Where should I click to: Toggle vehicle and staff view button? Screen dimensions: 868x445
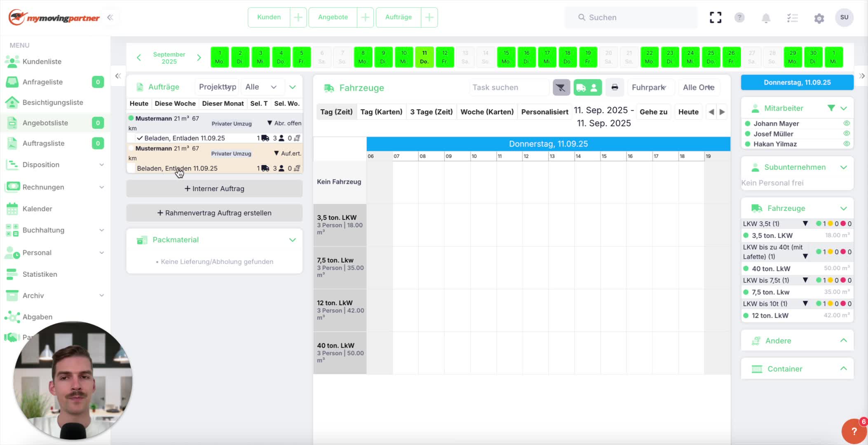587,87
